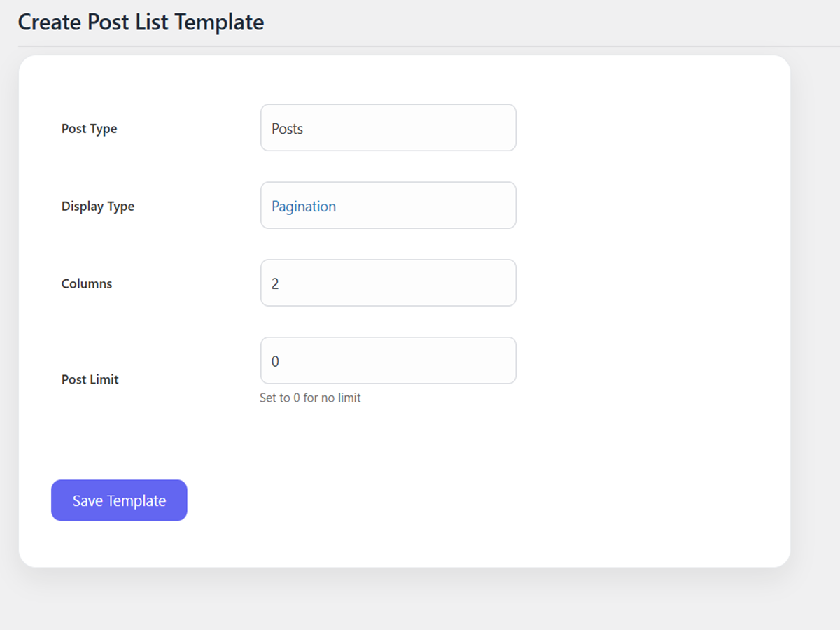This screenshot has height=630, width=840.
Task: Select the Pagination display option
Action: click(x=304, y=206)
